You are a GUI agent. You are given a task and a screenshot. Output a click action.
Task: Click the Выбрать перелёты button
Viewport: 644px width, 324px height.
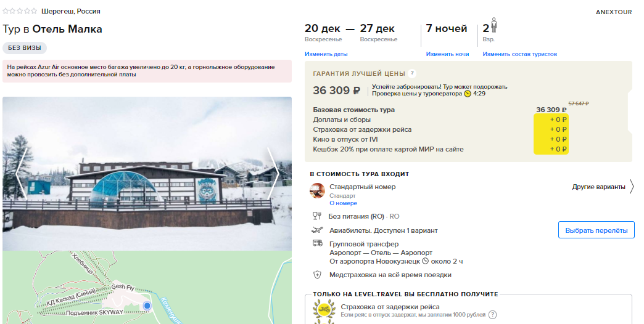point(597,230)
